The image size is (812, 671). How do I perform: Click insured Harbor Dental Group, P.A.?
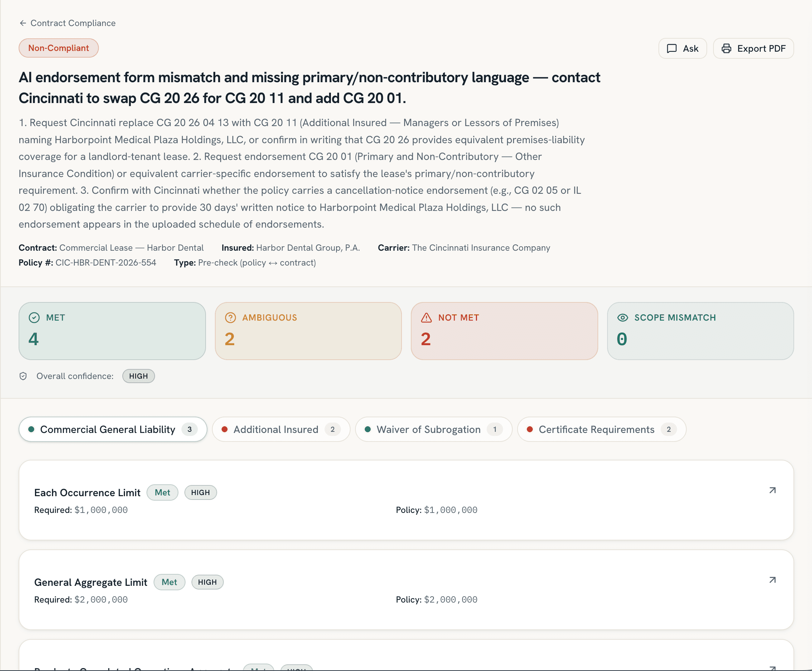[308, 248]
